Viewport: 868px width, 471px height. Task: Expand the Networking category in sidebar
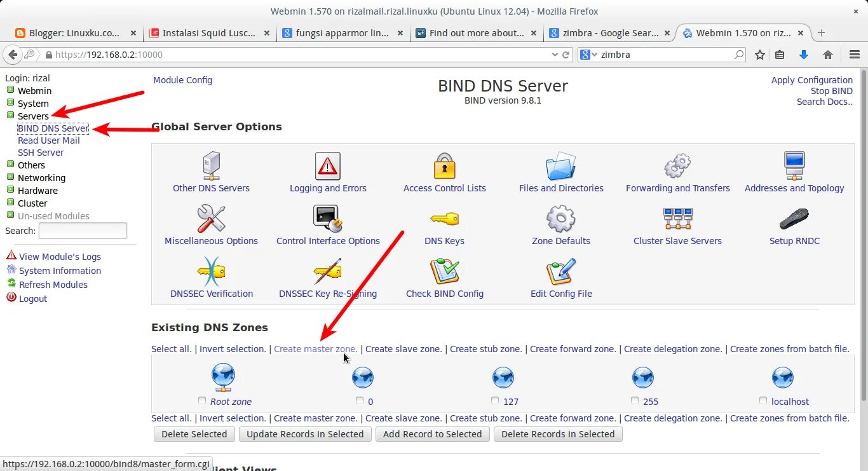point(10,177)
